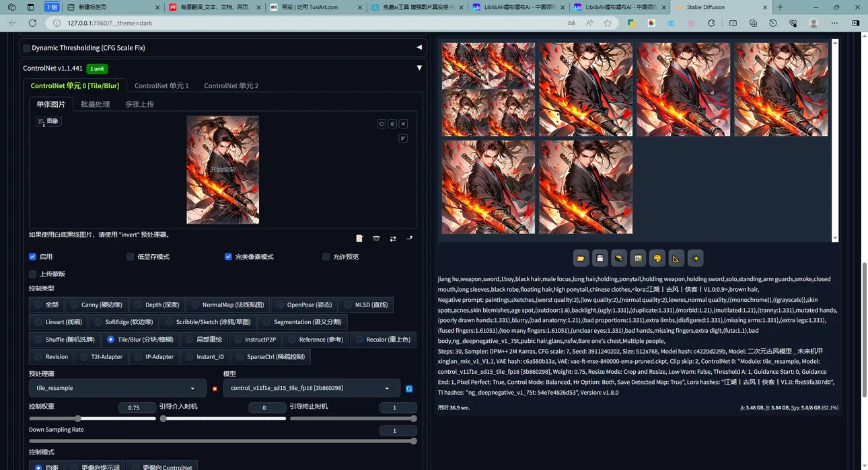Select the Canny (硬边缘) control type
868x470 pixels.
[96, 305]
